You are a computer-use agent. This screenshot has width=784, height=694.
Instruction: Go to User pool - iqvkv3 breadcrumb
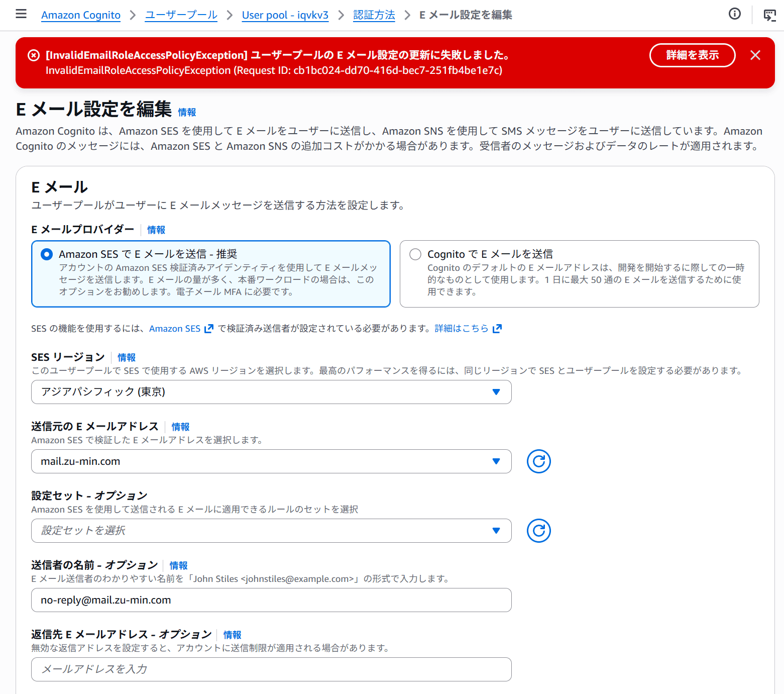pos(285,15)
